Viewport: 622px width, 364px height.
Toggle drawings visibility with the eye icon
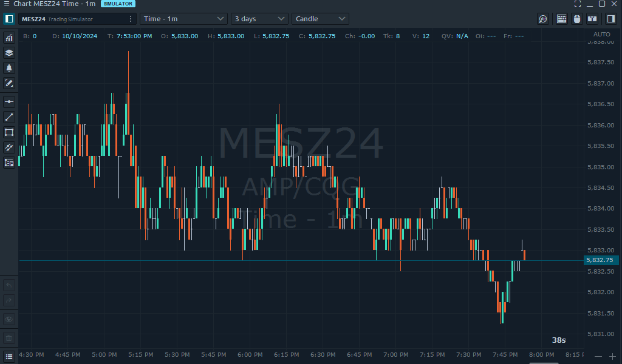pos(9,318)
